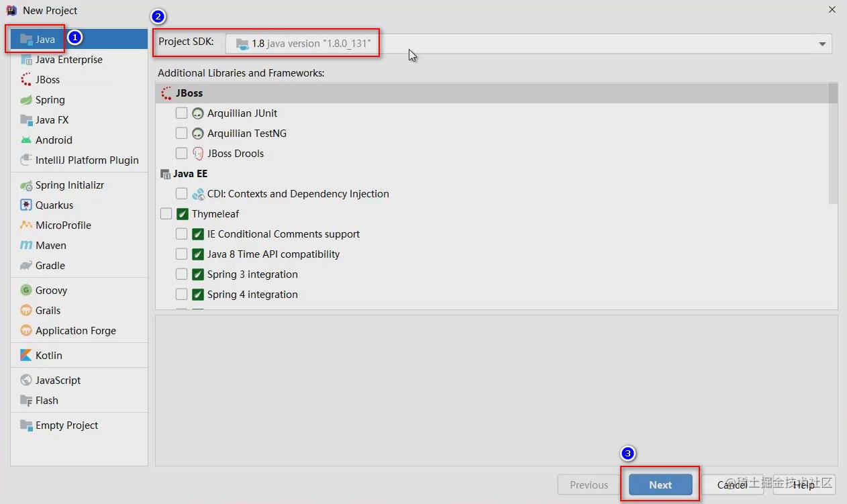
Task: Click the Spring Initializr icon
Action: (x=26, y=185)
